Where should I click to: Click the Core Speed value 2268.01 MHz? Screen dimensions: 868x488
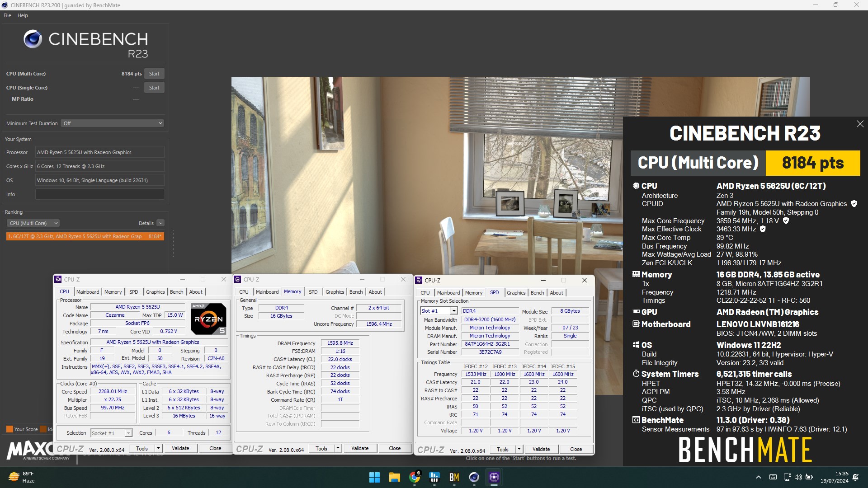coord(113,391)
